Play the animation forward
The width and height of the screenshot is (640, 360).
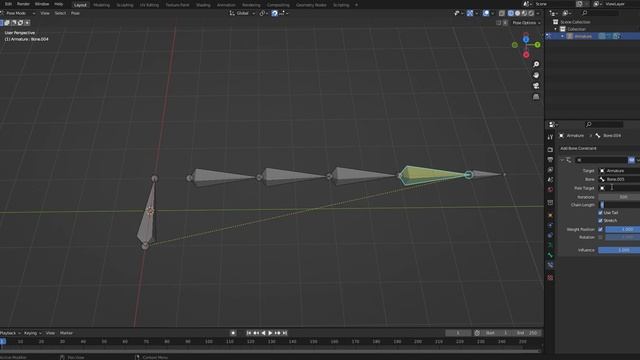click(270, 333)
